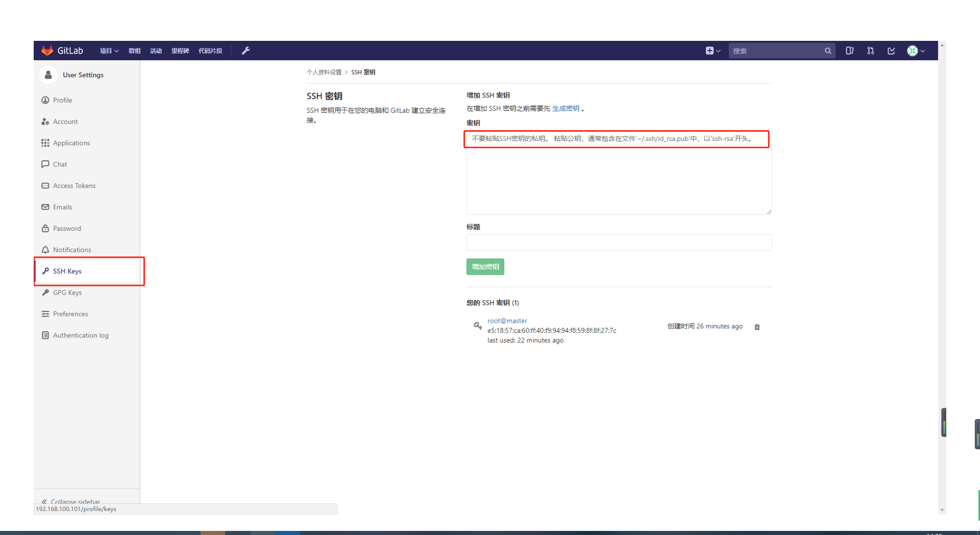The width and height of the screenshot is (980, 535).
Task: Open the Admin Area wrench icon
Action: tap(246, 51)
